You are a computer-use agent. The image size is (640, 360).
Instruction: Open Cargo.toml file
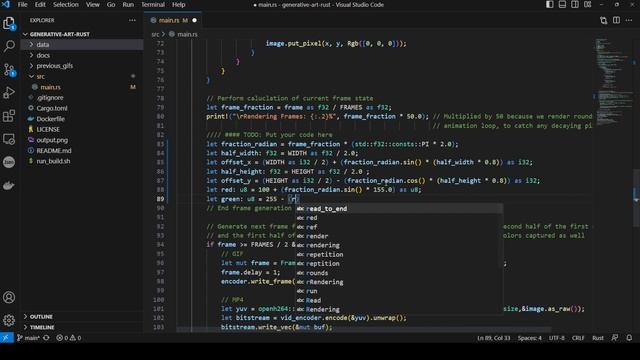tap(52, 108)
